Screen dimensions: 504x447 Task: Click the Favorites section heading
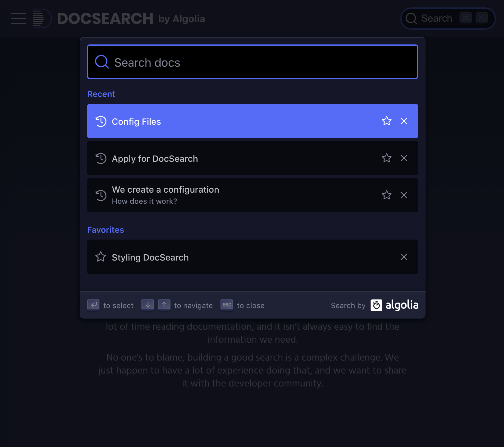tap(106, 230)
